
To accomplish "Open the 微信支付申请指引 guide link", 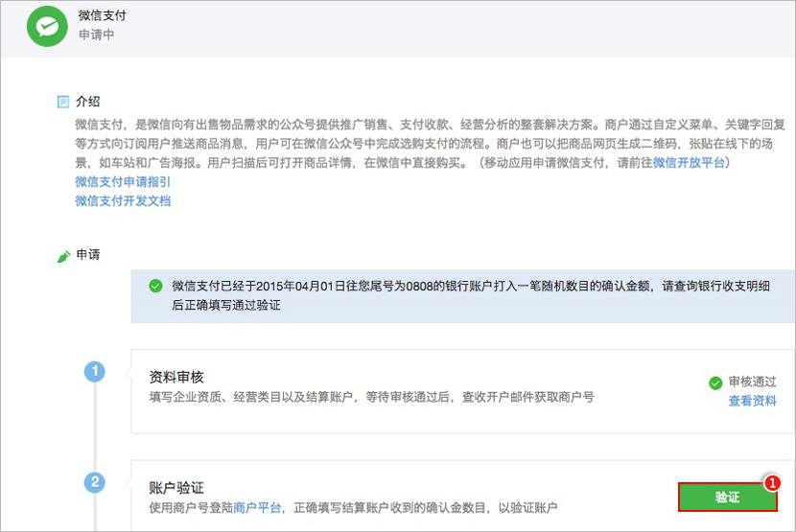I will 123,182.
